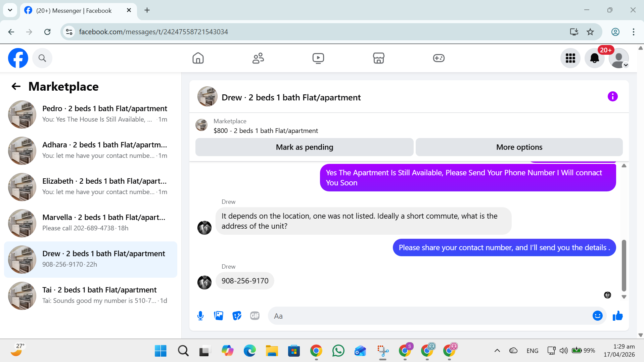Viewport: 644px width, 362px height.
Task: Open the Video (Watch) icon
Action: click(x=318, y=58)
